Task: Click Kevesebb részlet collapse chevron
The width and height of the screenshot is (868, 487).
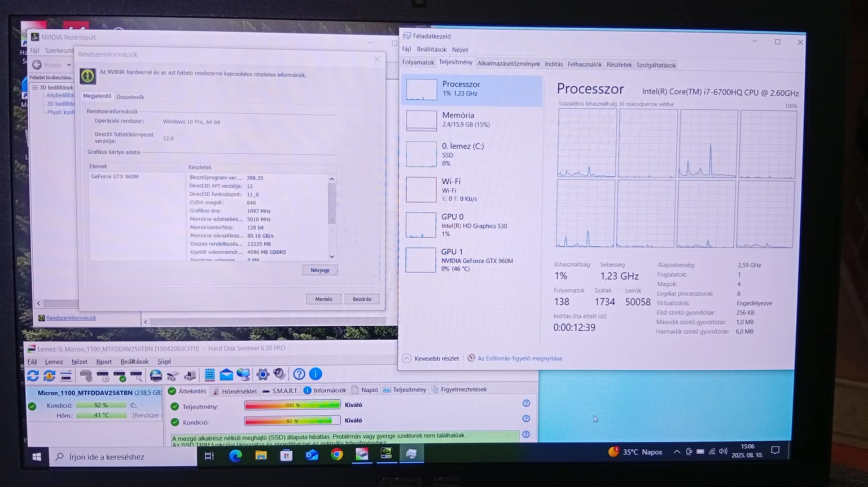Action: click(x=407, y=358)
